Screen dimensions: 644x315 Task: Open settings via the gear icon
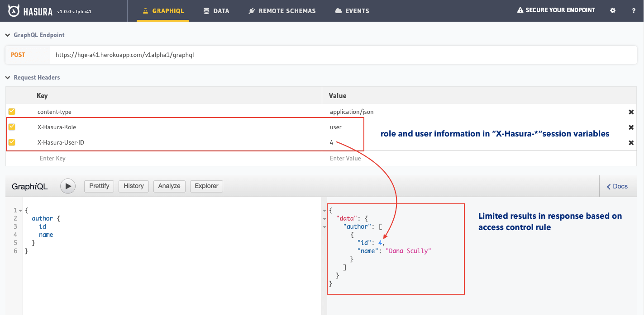pyautogui.click(x=613, y=10)
